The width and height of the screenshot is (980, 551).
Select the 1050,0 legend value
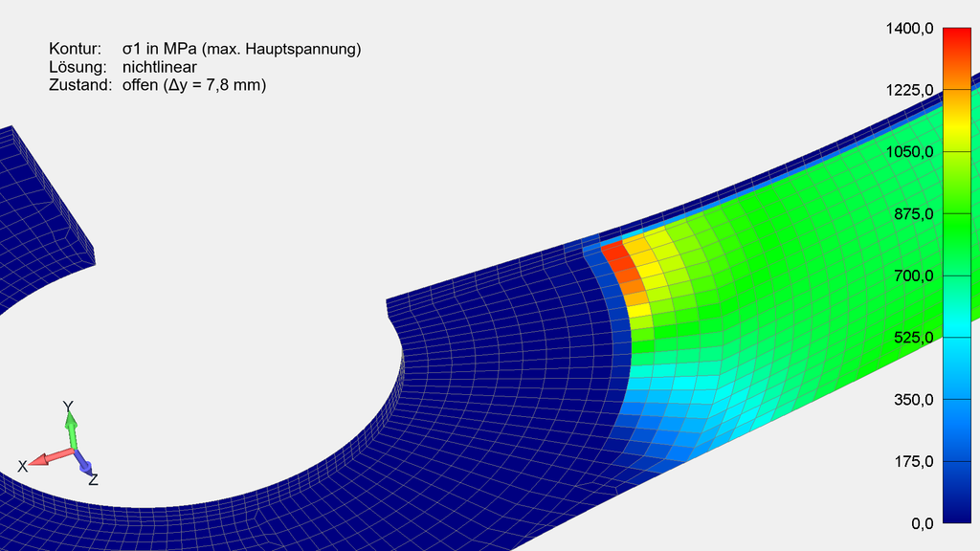(x=909, y=152)
